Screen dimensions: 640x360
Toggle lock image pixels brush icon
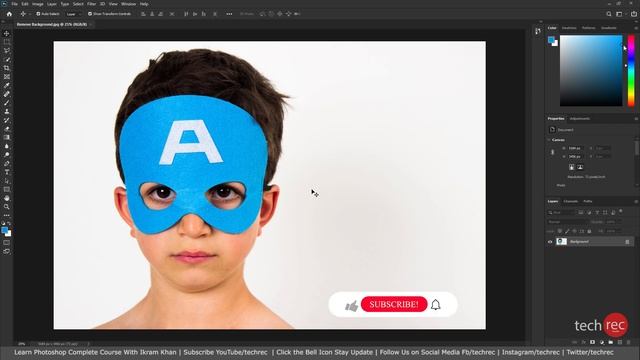click(567, 231)
